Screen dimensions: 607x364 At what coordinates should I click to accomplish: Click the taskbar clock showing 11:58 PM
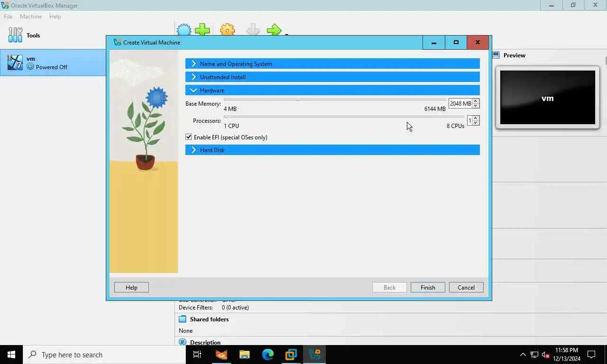click(x=567, y=355)
